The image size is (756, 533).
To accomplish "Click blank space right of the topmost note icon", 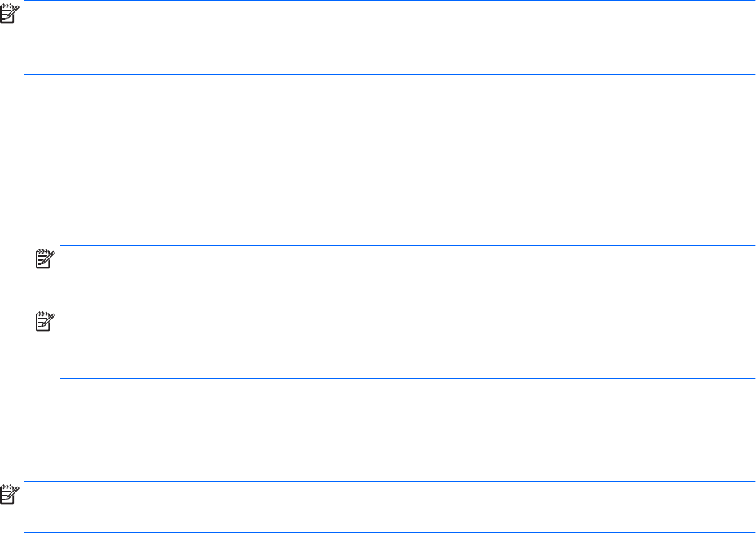I will 325,32.
